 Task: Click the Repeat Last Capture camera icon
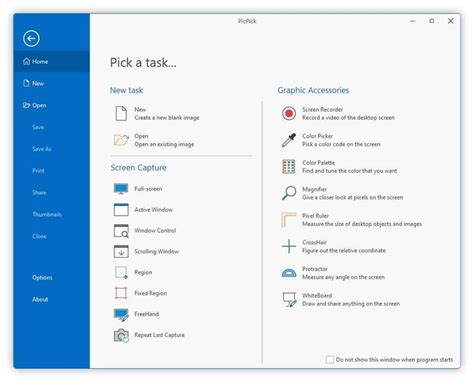pos(121,335)
